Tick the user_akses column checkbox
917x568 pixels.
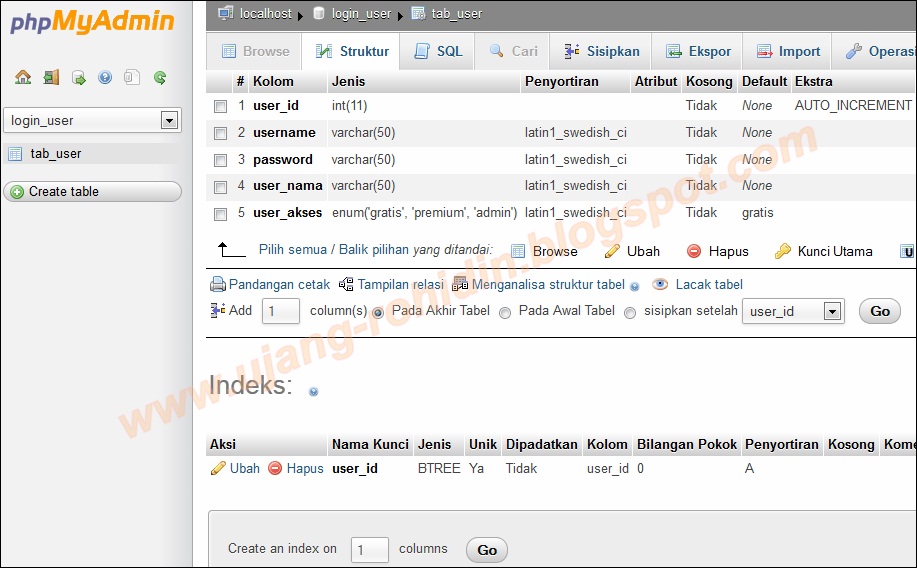(x=220, y=214)
